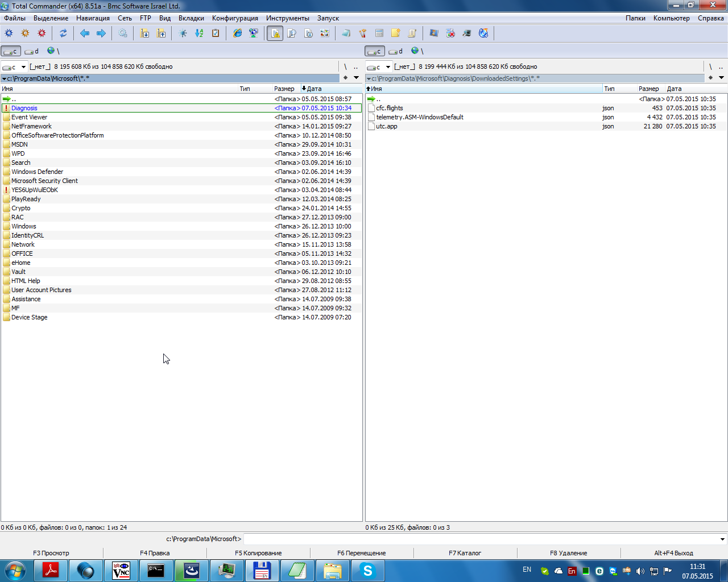
Task: Open network drive in right panel
Action: point(417,51)
